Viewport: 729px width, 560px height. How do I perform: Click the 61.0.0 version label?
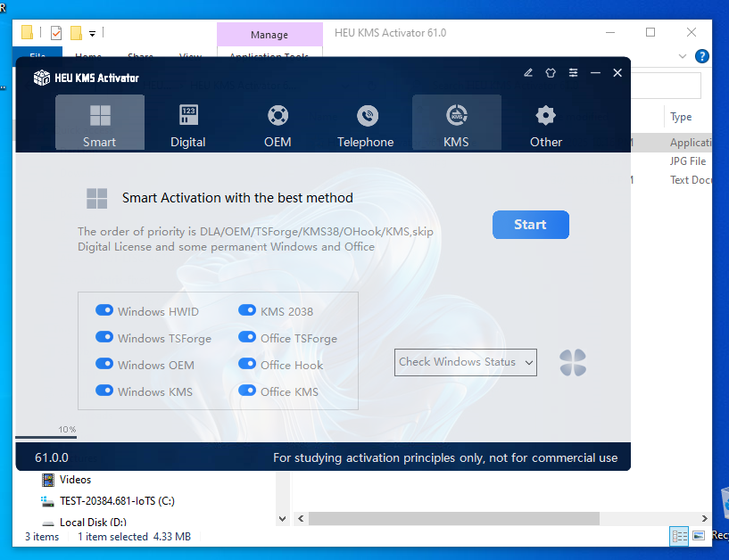[52, 457]
